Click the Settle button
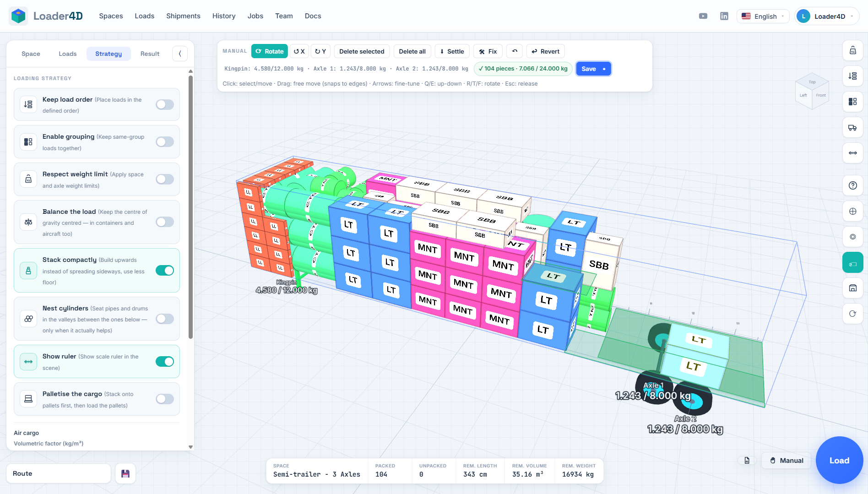This screenshot has width=868, height=494. point(452,51)
